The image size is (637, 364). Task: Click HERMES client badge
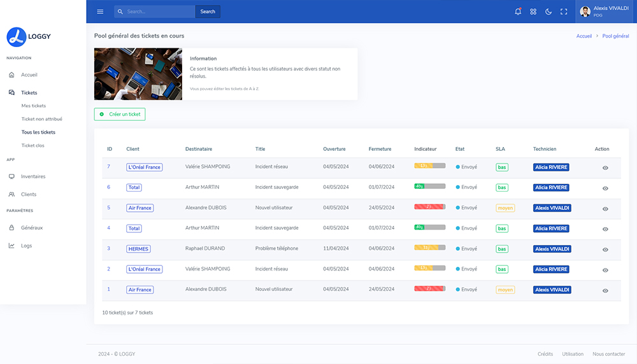coord(138,249)
